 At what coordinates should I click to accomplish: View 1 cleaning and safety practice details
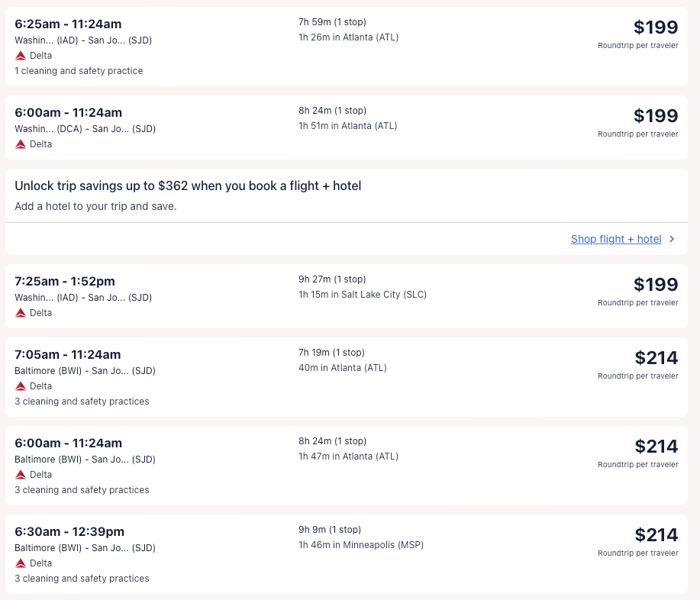[x=79, y=71]
